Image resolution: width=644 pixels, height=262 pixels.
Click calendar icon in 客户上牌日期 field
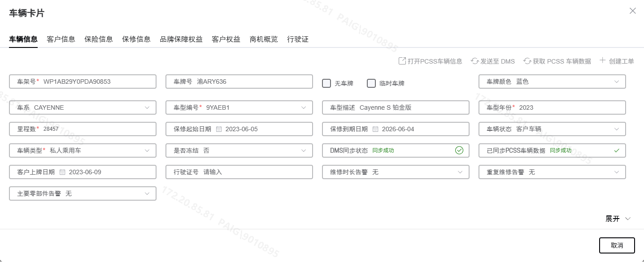tap(63, 172)
